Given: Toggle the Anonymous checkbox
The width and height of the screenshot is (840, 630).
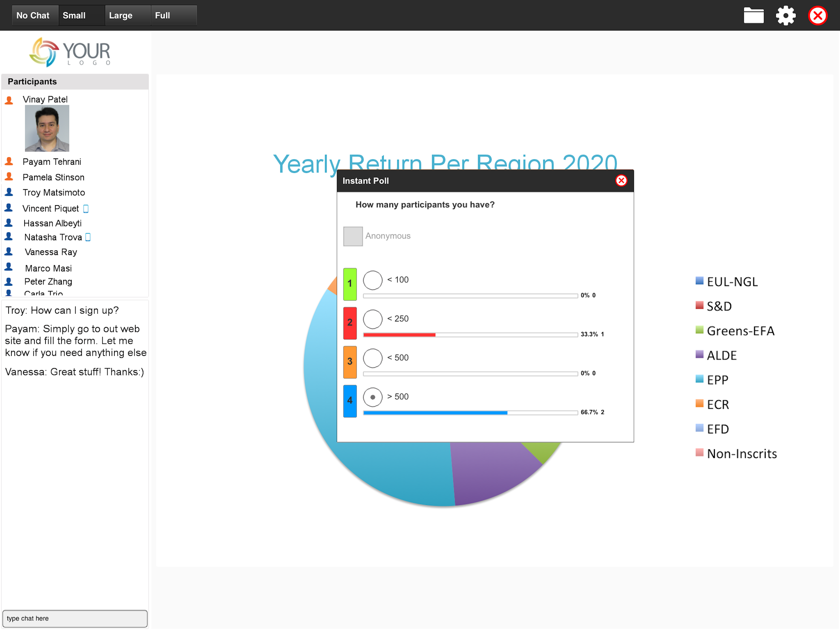Looking at the screenshot, I should 353,236.
